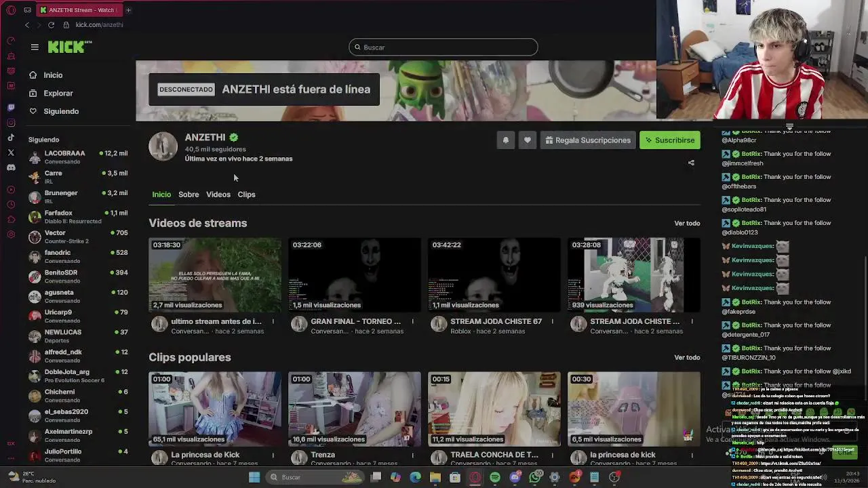This screenshot has height=488, width=868.
Task: Open File Explorer from the taskbar
Action: pos(435,477)
